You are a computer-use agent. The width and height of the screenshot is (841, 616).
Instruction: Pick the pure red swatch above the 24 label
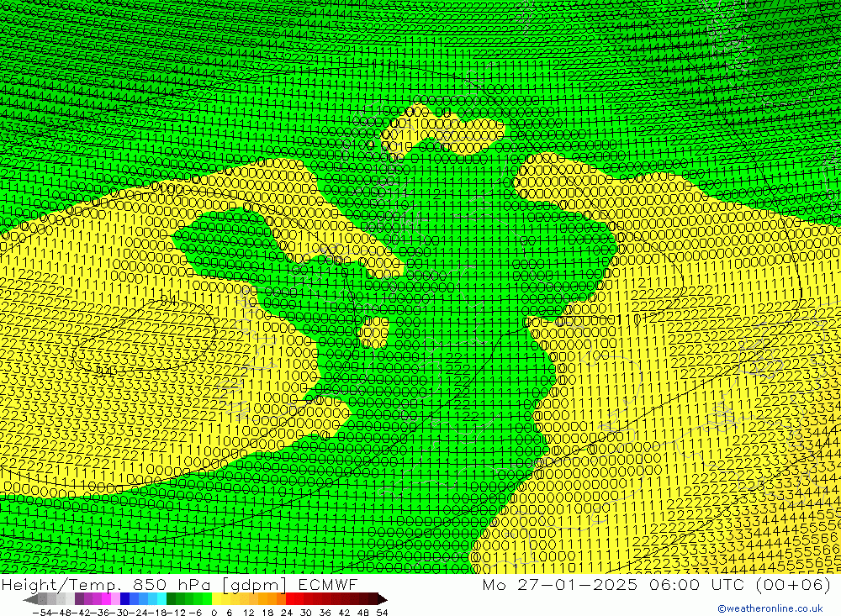click(289, 599)
